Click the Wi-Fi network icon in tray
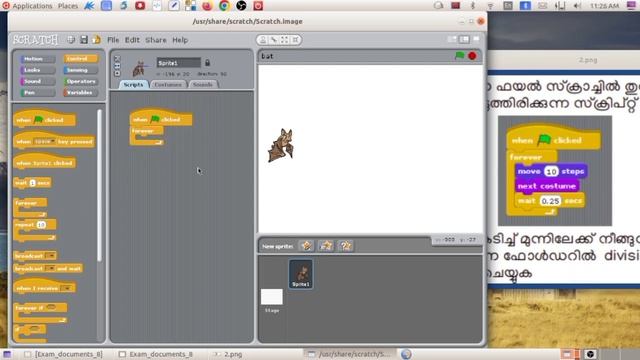This screenshot has height=360, width=640. coord(490,6)
